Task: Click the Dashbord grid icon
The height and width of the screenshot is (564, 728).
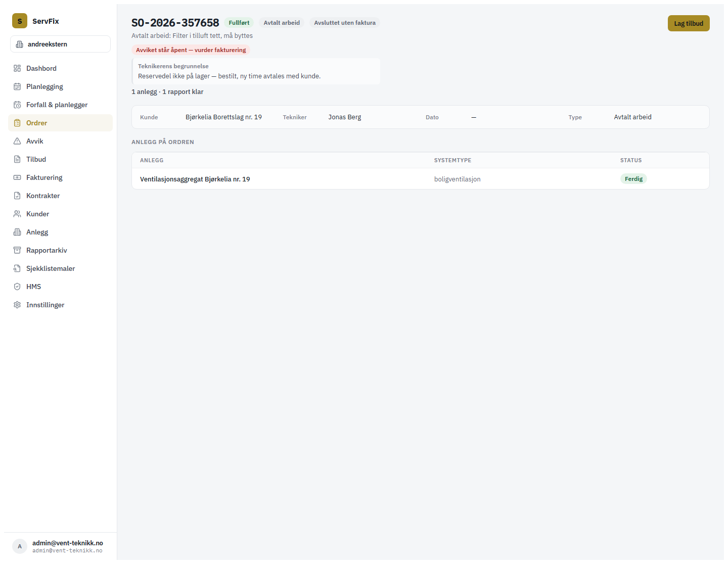Action: 17,68
